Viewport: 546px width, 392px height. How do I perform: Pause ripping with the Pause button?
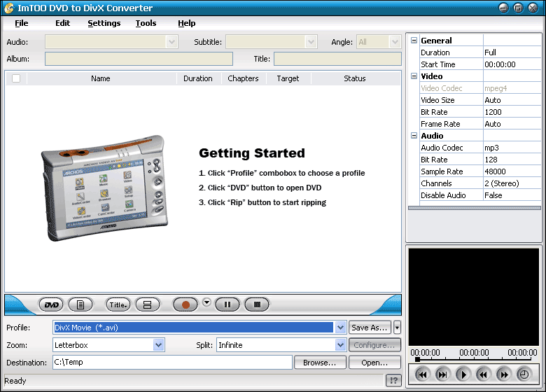[x=227, y=305]
